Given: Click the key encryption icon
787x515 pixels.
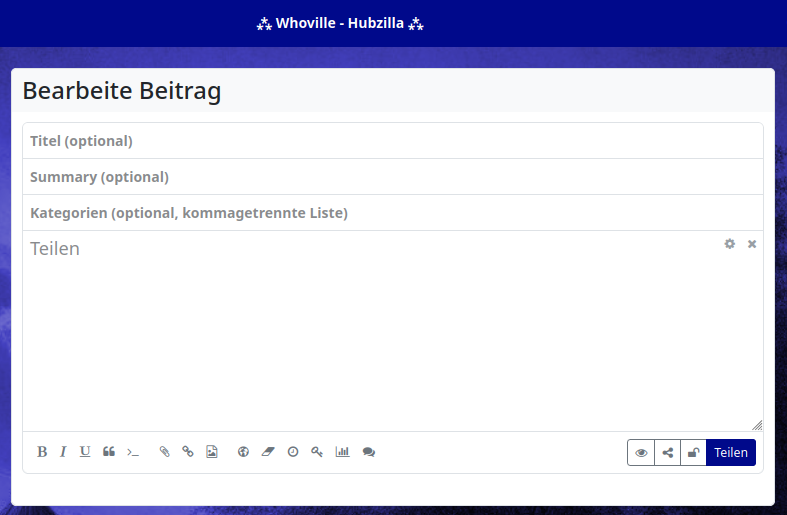Looking at the screenshot, I should [317, 452].
